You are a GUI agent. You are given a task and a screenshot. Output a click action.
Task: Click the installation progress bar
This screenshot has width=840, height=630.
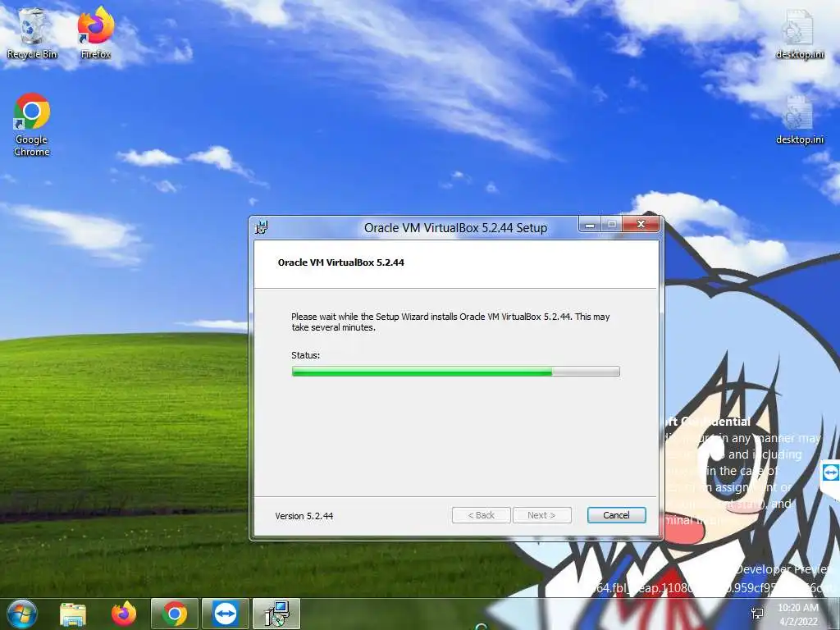tap(455, 372)
